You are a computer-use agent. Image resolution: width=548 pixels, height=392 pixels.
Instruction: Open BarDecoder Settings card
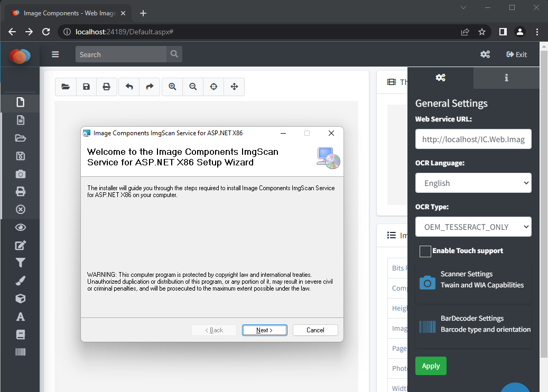point(473,326)
